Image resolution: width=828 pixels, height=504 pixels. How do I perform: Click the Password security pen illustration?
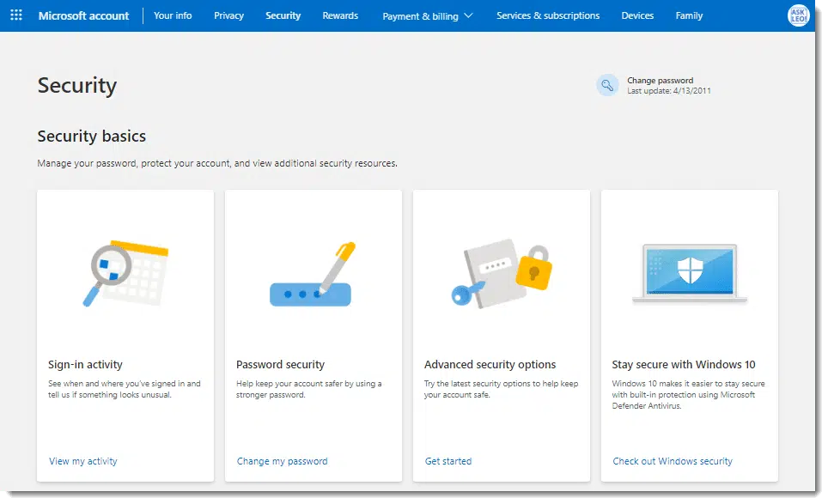313,274
